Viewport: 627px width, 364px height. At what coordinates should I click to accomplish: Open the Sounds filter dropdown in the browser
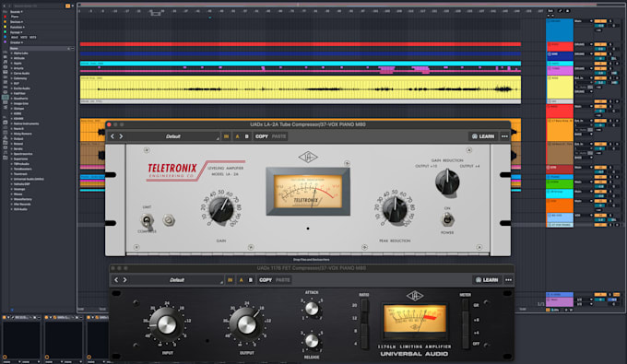tap(17, 12)
